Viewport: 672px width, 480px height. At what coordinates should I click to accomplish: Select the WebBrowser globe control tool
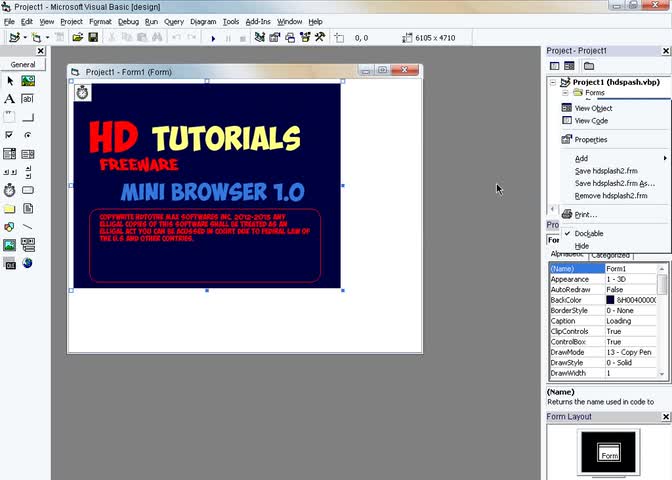click(28, 263)
